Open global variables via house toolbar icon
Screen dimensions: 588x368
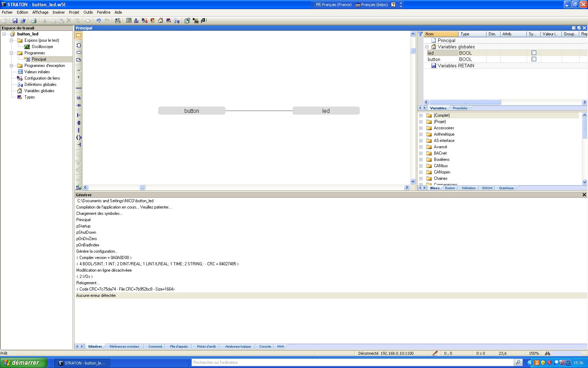161,21
